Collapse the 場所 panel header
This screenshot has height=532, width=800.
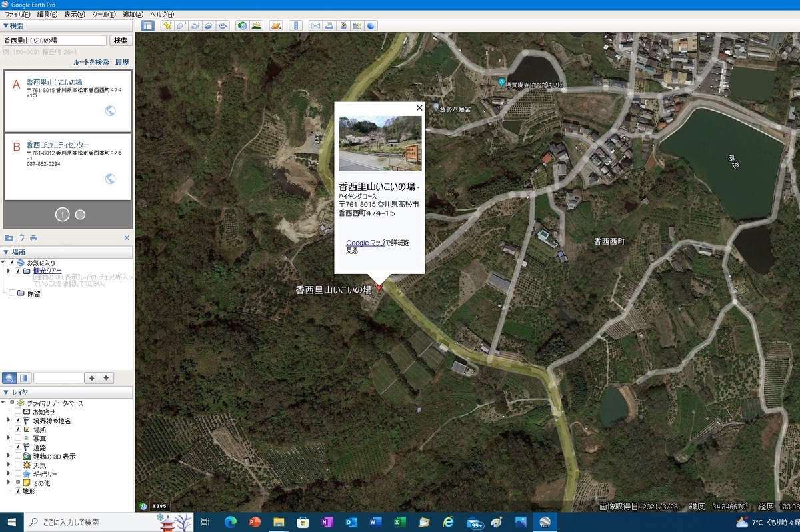pyautogui.click(x=67, y=252)
